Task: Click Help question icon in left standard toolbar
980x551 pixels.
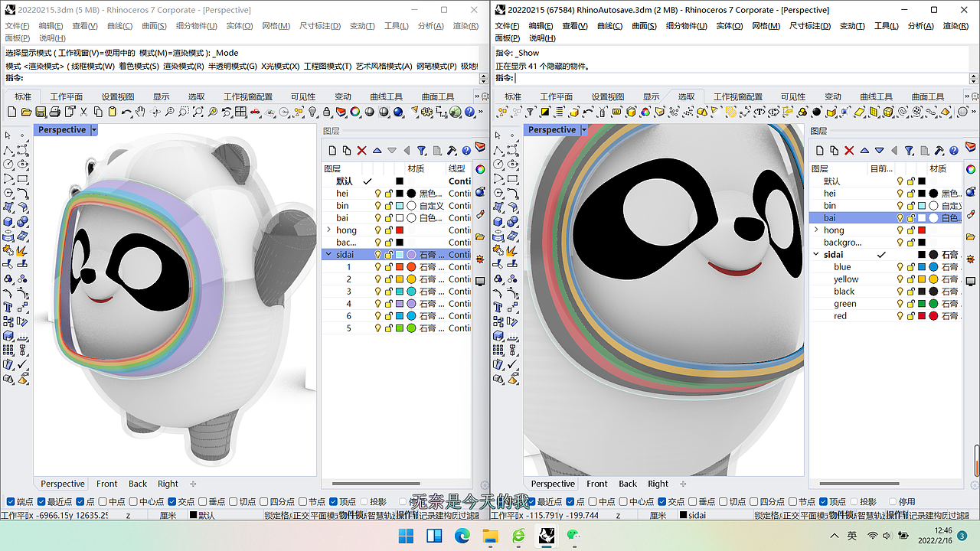Action: pyautogui.click(x=469, y=112)
